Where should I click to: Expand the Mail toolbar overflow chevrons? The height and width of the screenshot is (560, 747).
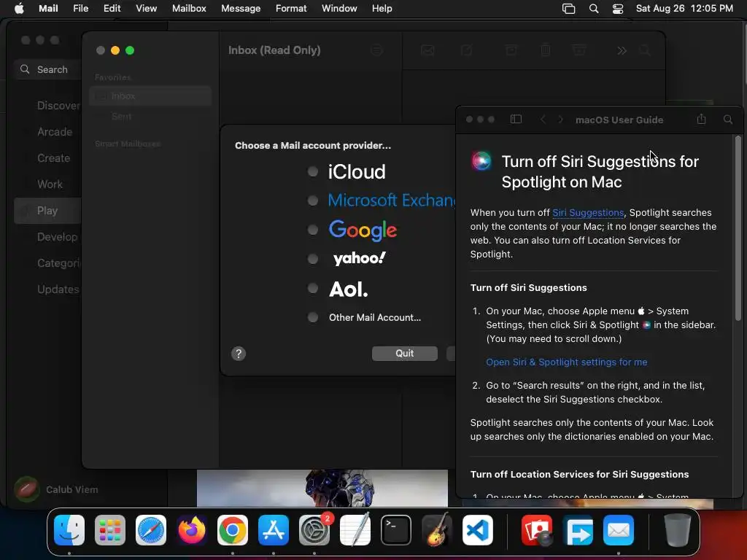point(622,50)
